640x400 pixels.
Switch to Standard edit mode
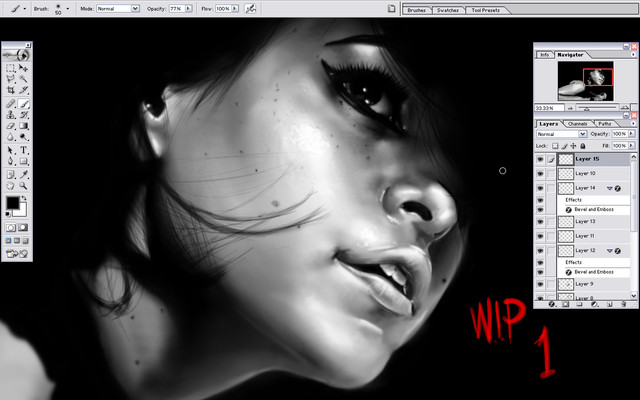pyautogui.click(x=11, y=227)
